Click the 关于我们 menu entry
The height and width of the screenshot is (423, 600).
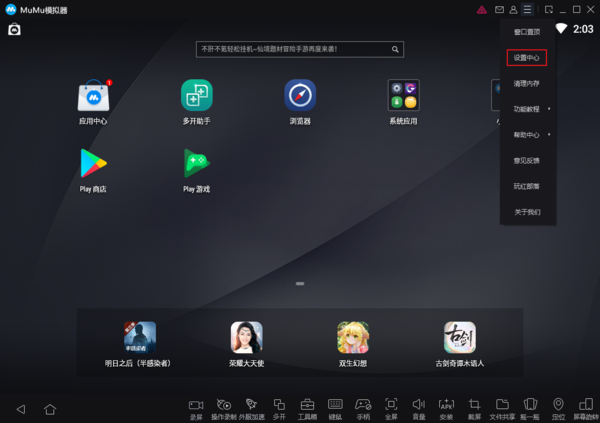point(527,212)
